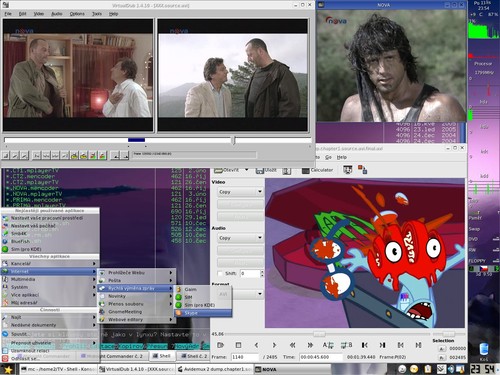Click the Selection A button

(442, 349)
